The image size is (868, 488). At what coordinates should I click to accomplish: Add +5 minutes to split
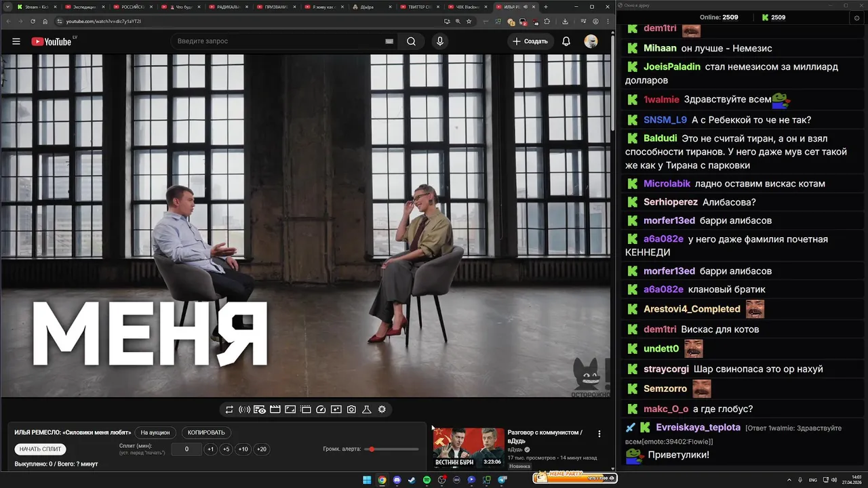[226, 449]
